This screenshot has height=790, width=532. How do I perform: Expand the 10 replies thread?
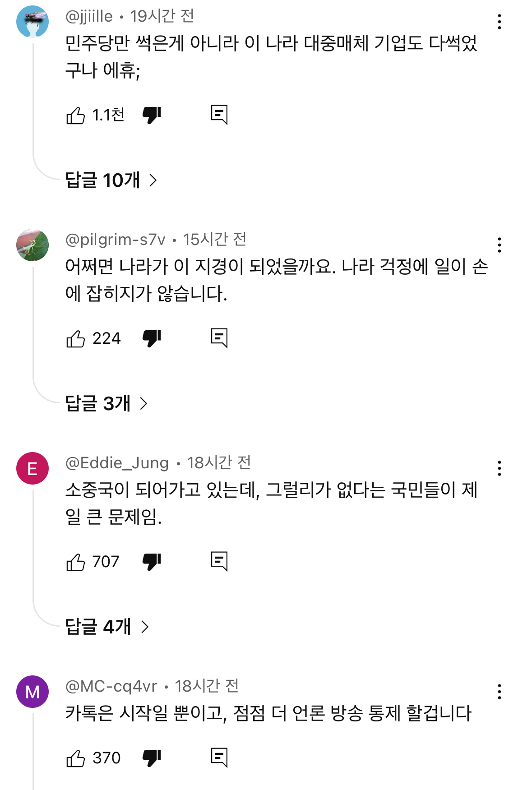coord(111,180)
